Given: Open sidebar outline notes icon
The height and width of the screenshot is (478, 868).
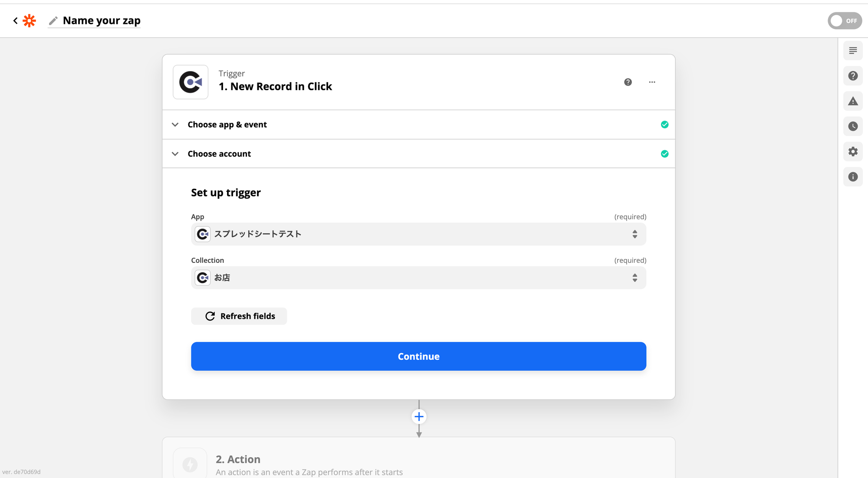Looking at the screenshot, I should (x=853, y=51).
